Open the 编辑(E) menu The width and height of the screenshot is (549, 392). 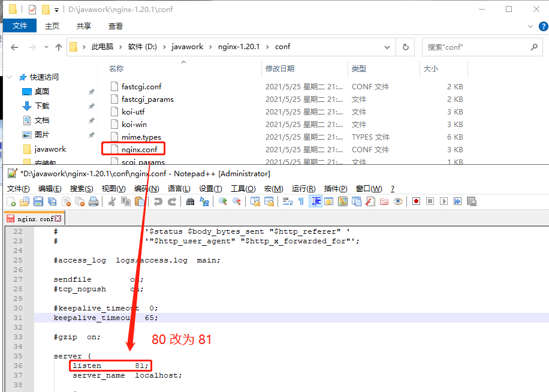coord(50,189)
